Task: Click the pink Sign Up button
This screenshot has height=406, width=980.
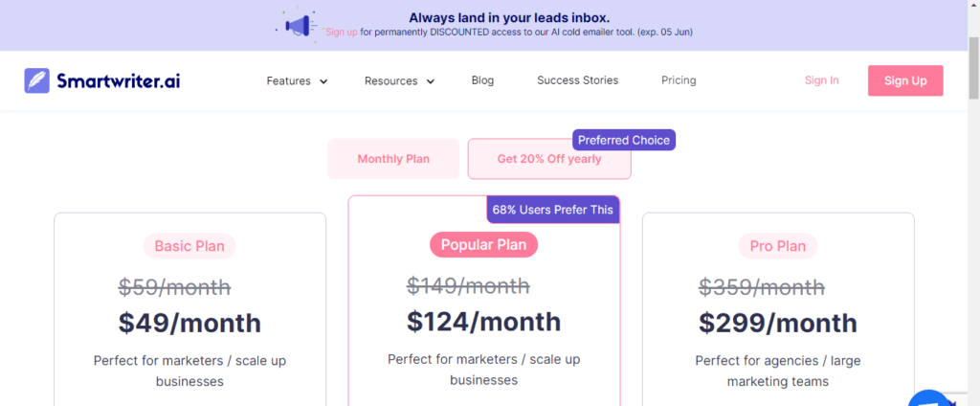Action: tap(905, 80)
